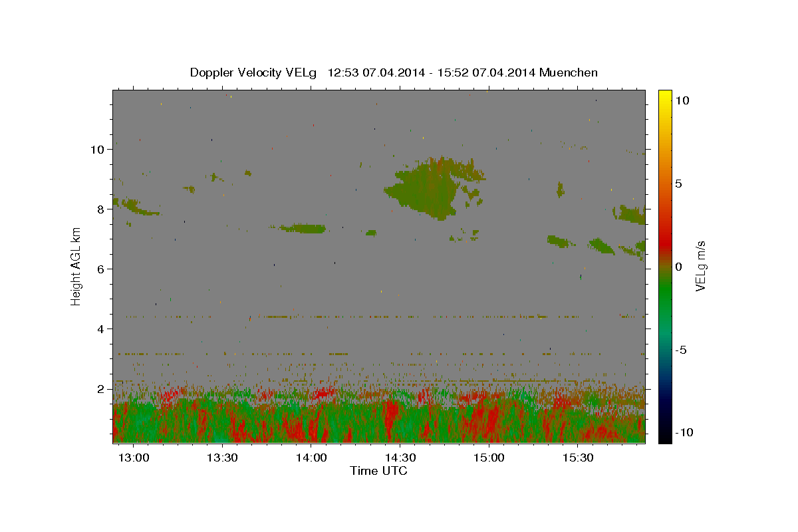Click the elongated cloud echo near 14:00 at 7 km
Image resolution: width=798 pixels, height=532 pixels.
[303, 228]
